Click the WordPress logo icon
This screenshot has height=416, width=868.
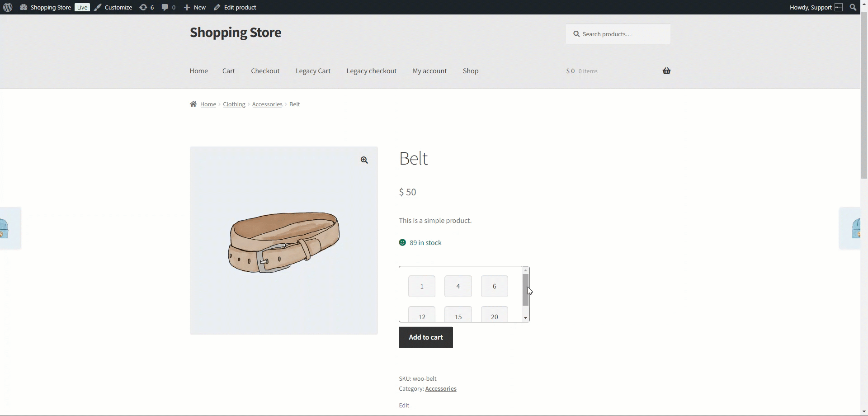(x=7, y=7)
